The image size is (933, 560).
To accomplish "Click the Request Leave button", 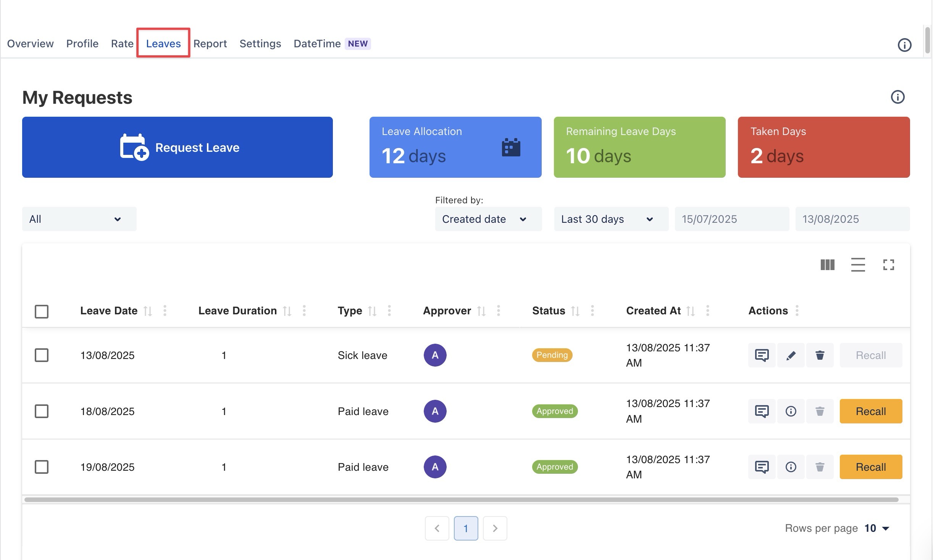I will [177, 147].
